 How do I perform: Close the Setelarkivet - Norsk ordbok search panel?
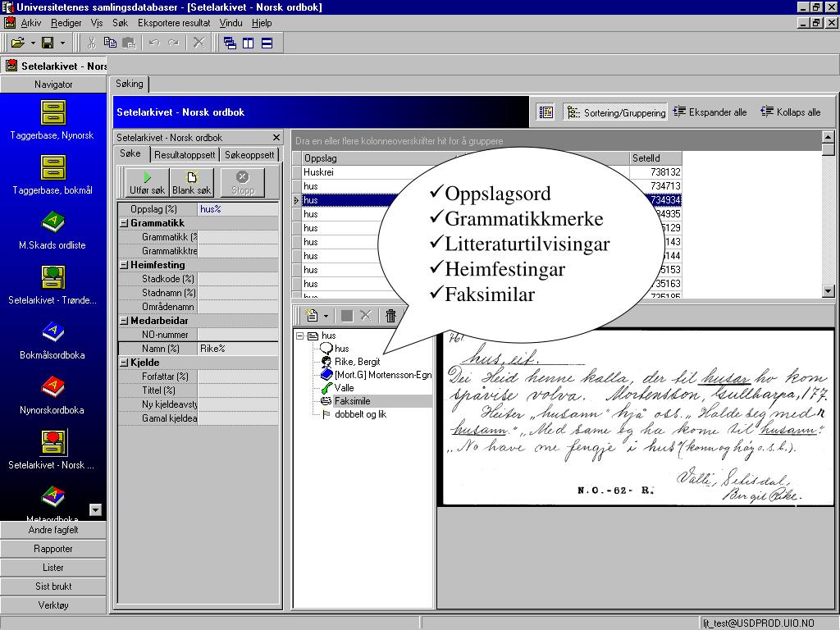point(276,138)
